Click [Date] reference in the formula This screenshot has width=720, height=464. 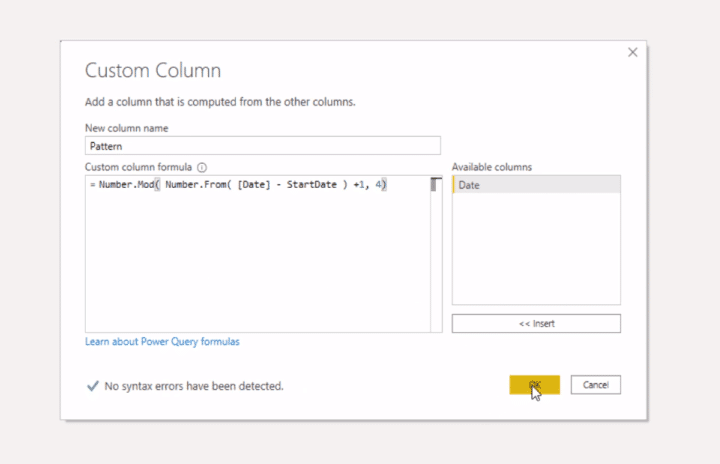pyautogui.click(x=254, y=185)
